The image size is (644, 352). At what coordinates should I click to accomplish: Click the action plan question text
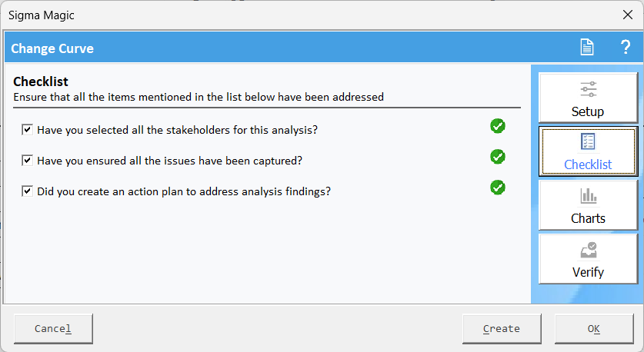click(x=184, y=191)
